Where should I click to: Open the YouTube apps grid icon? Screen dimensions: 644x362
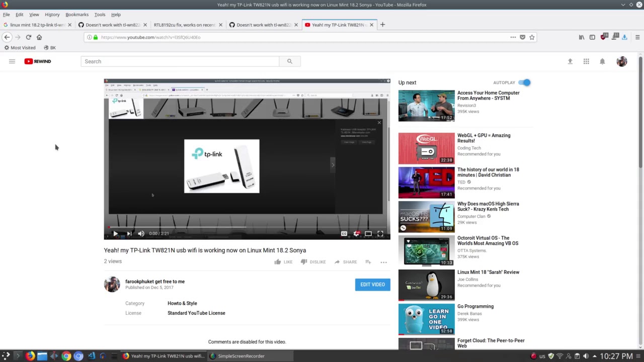586,61
